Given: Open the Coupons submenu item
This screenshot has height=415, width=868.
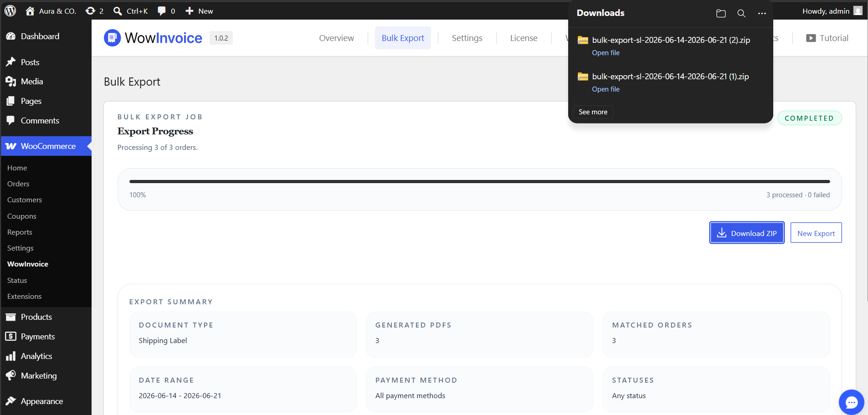Looking at the screenshot, I should [x=22, y=216].
